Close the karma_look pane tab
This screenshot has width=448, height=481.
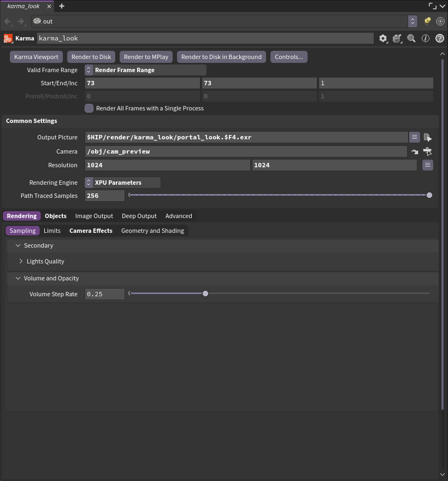tap(49, 6)
